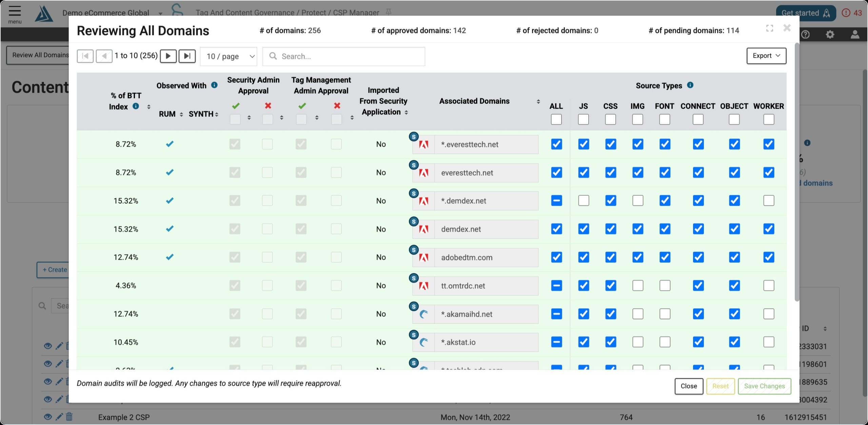Viewport: 868px width, 425px height.
Task: Click the dialog vertical scrollbar
Action: (x=797, y=172)
